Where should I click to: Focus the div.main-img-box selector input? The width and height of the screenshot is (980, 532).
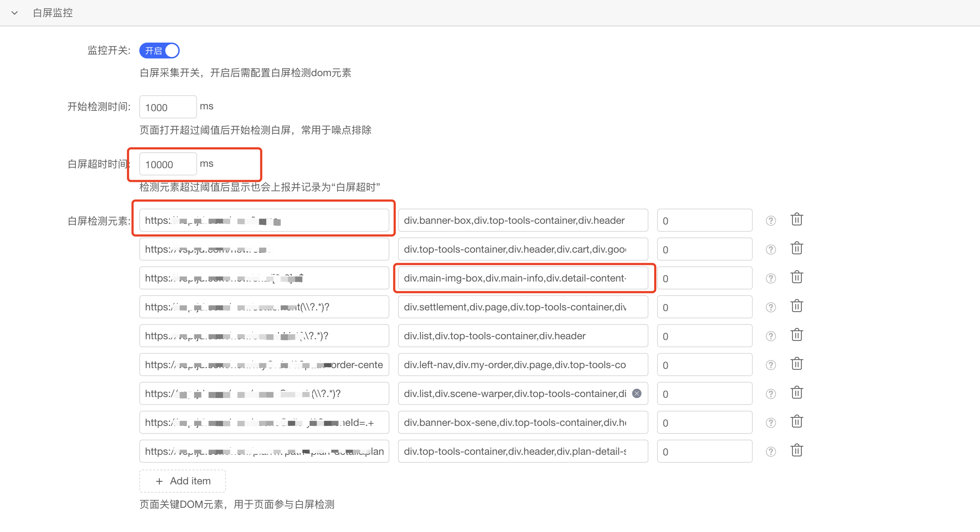coord(523,278)
